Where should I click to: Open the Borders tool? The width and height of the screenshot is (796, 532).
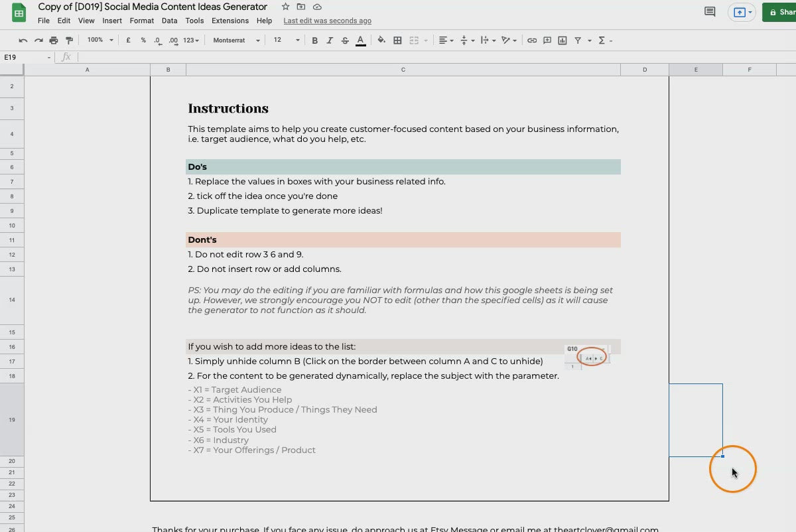point(397,40)
